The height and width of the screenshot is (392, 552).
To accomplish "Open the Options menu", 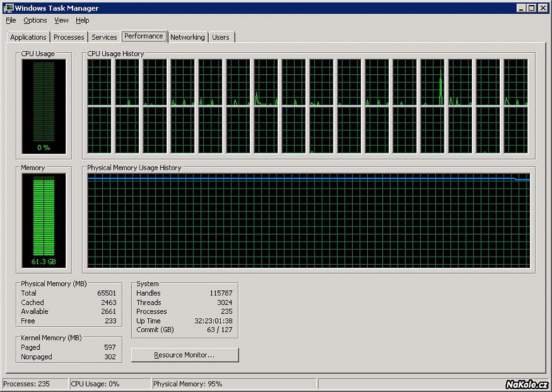I will click(35, 20).
